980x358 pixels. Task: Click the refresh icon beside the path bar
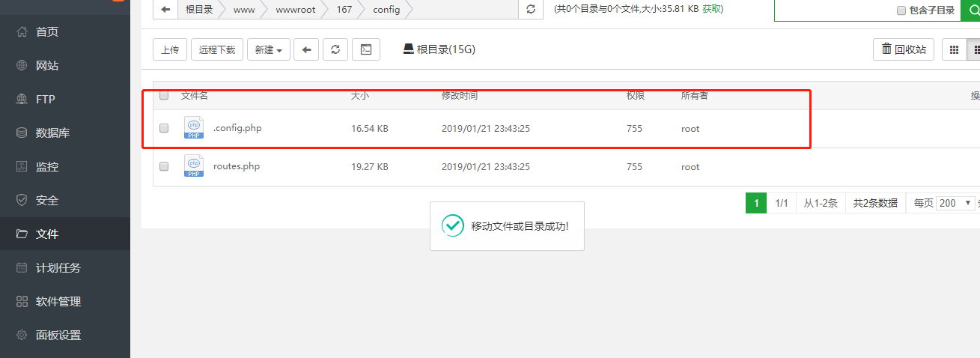click(x=531, y=9)
